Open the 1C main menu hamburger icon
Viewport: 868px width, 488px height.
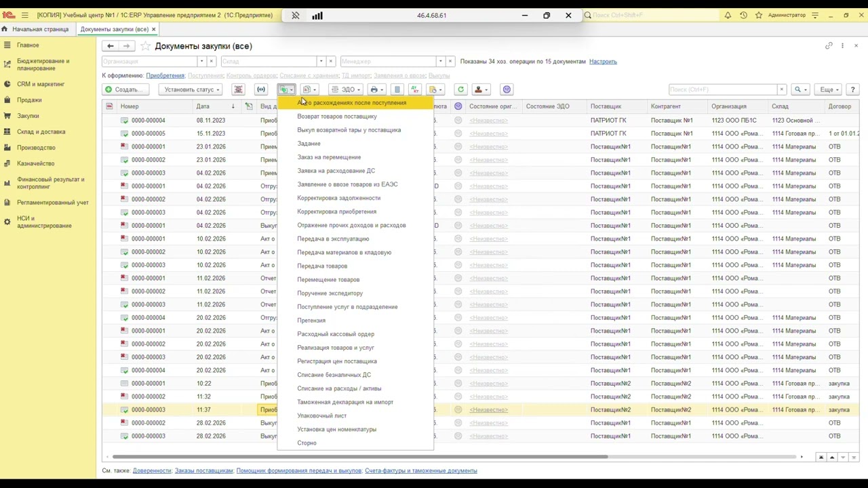click(25, 15)
